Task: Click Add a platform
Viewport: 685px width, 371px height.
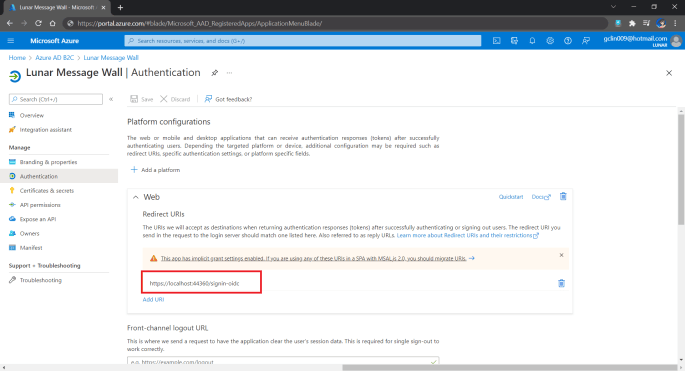Action: coord(156,170)
